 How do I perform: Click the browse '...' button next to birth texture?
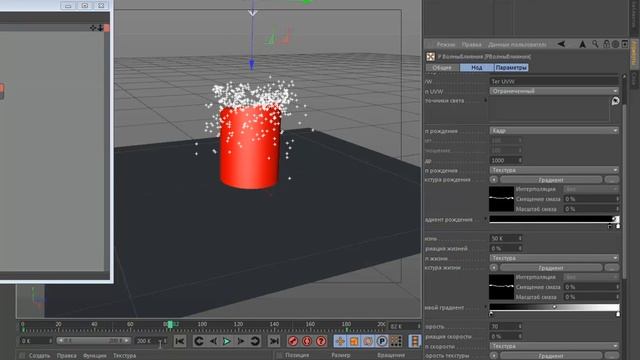click(612, 180)
